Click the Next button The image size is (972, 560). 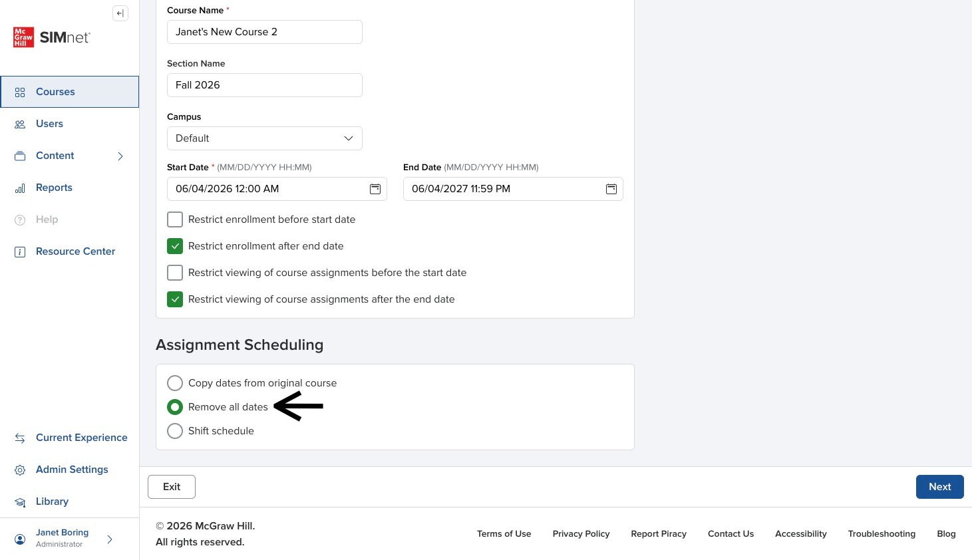point(940,487)
